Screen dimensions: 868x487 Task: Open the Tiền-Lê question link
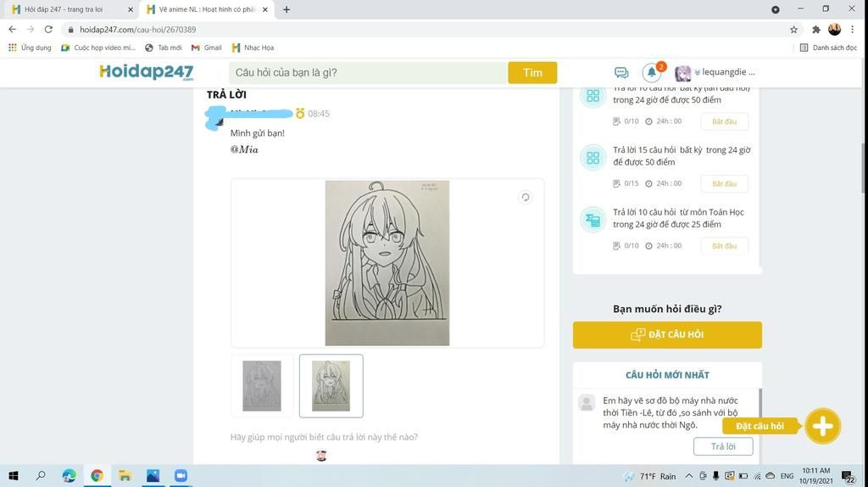[671, 412]
